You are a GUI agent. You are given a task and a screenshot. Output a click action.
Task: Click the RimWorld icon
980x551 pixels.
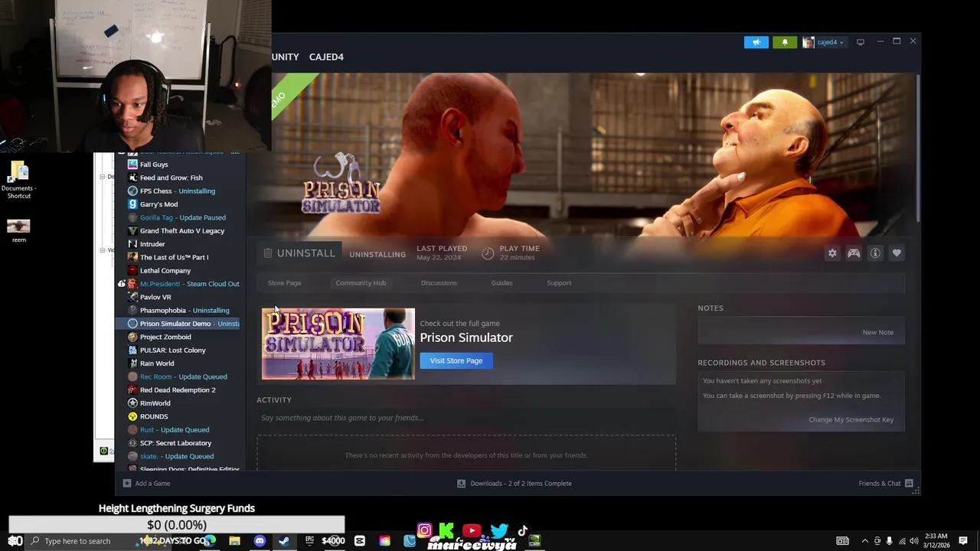[x=132, y=403]
